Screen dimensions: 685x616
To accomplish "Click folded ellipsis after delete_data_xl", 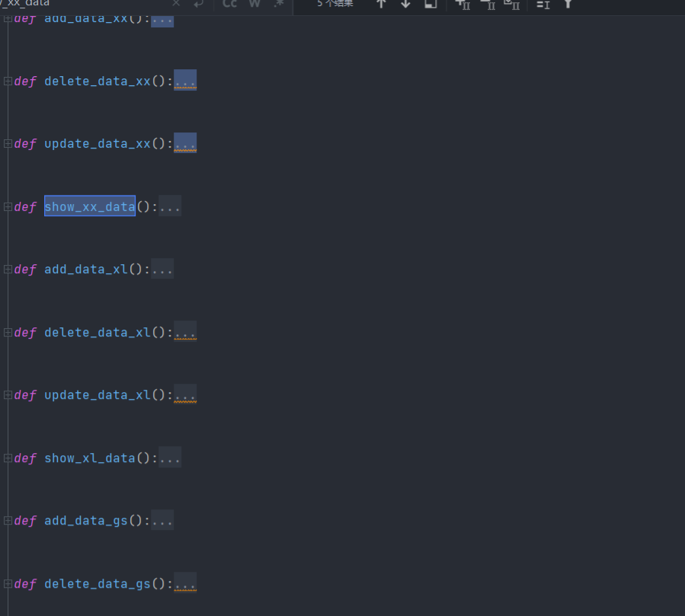I will (x=185, y=332).
